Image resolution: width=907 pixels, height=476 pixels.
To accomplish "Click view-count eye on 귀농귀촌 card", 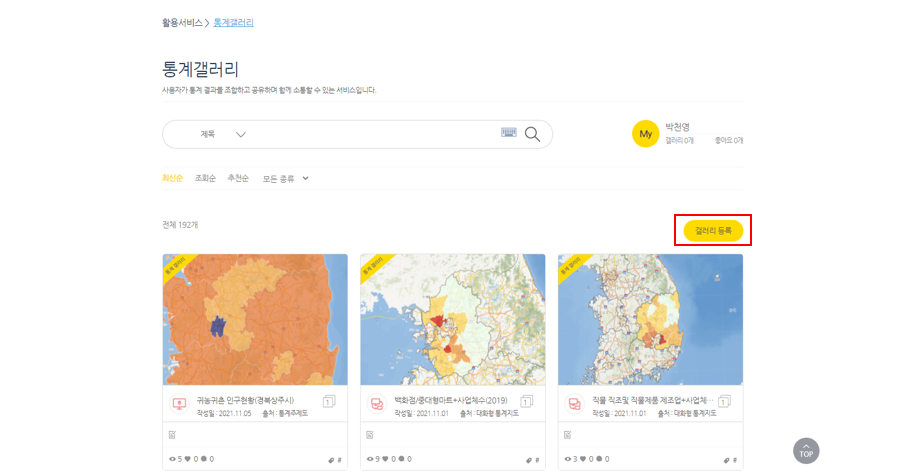I will [172, 459].
